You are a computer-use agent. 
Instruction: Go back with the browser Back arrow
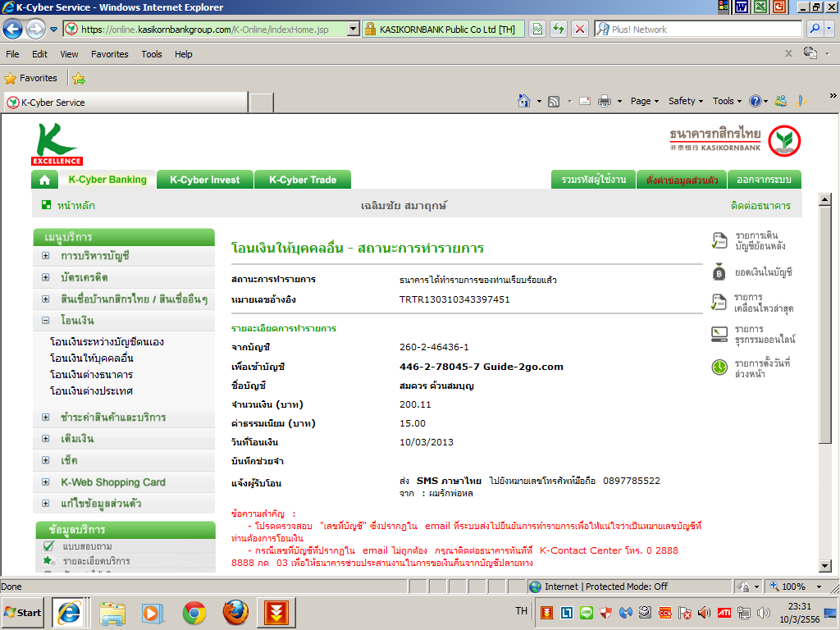(x=13, y=29)
